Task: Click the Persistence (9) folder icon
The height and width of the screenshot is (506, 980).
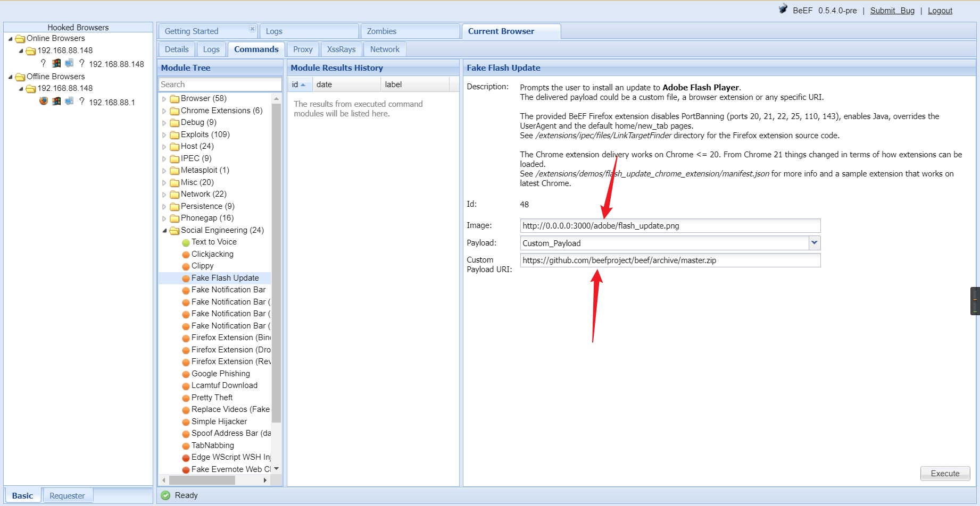Action: [x=175, y=207]
